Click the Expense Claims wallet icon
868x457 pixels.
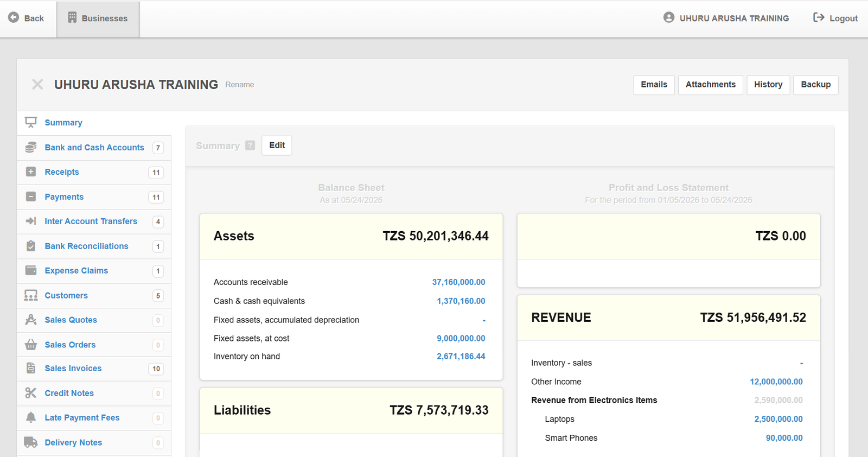pyautogui.click(x=31, y=270)
